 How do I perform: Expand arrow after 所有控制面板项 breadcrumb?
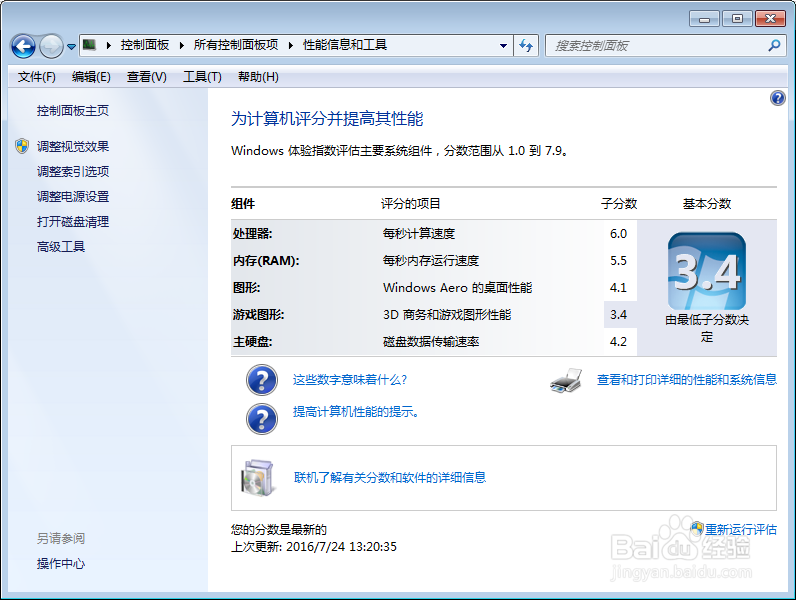point(290,46)
